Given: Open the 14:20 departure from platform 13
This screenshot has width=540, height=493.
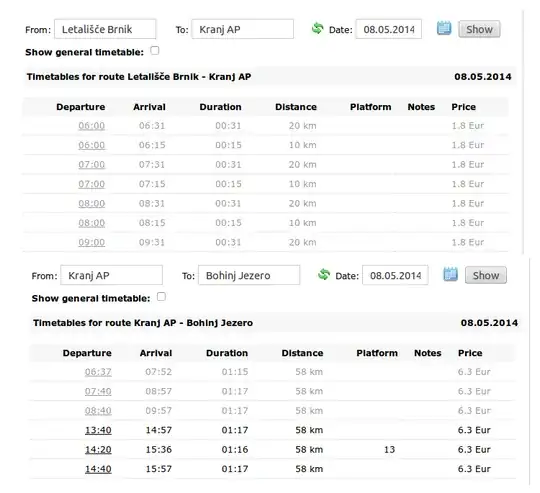Looking at the screenshot, I should (98, 450).
